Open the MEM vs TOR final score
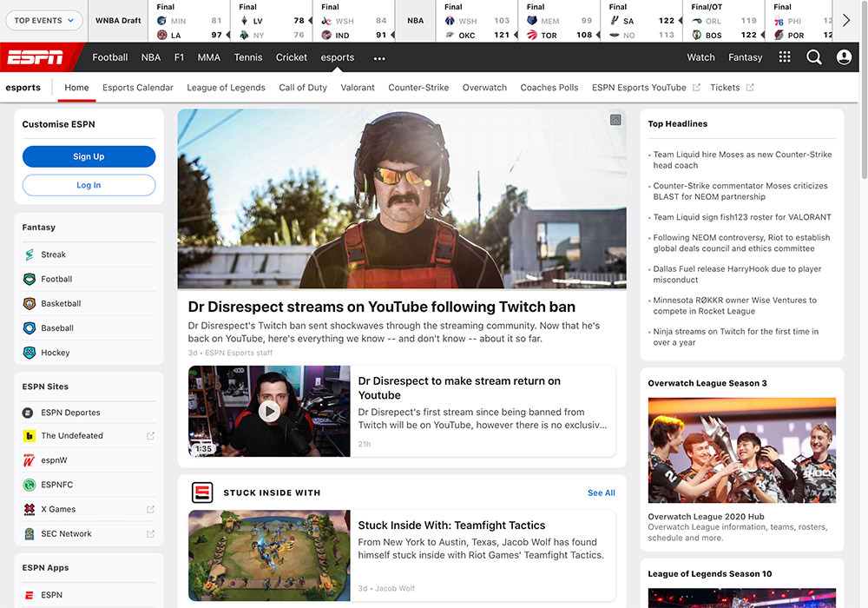Screen dimensions: 868x608 (x=560, y=21)
